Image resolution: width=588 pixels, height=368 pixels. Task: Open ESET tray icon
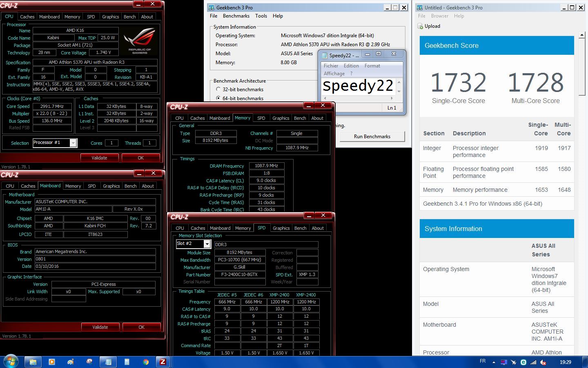click(523, 362)
